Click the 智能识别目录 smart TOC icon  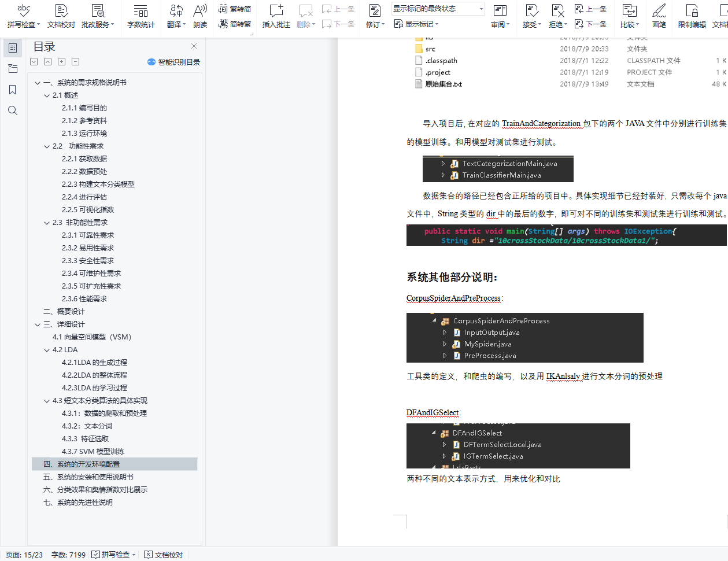(151, 62)
